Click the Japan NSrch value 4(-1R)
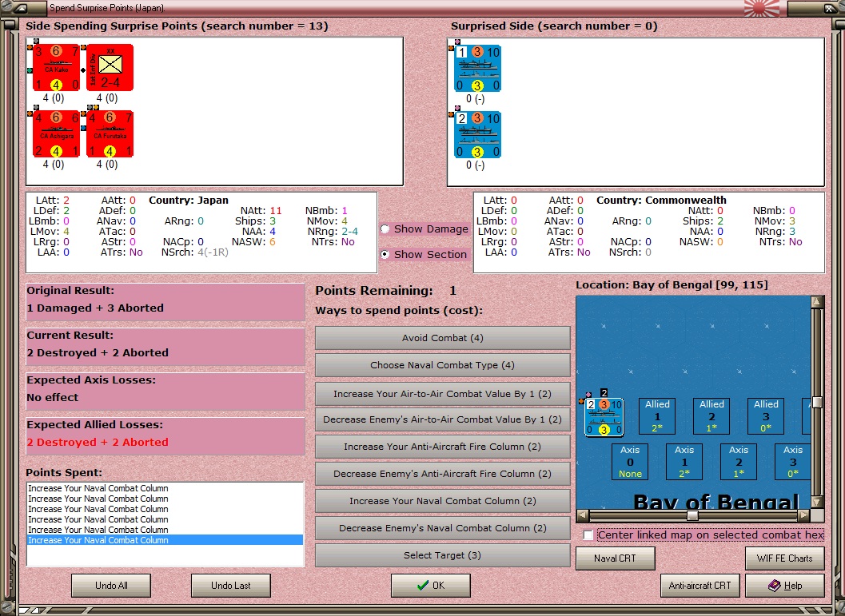The width and height of the screenshot is (845, 616). click(x=213, y=252)
